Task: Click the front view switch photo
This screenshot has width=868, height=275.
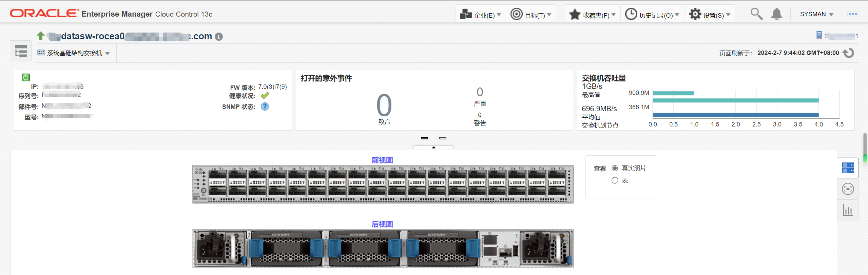Action: tap(383, 184)
